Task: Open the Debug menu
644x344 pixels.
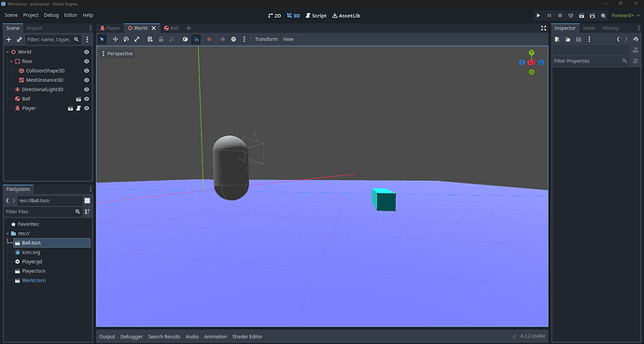Action: coord(51,15)
